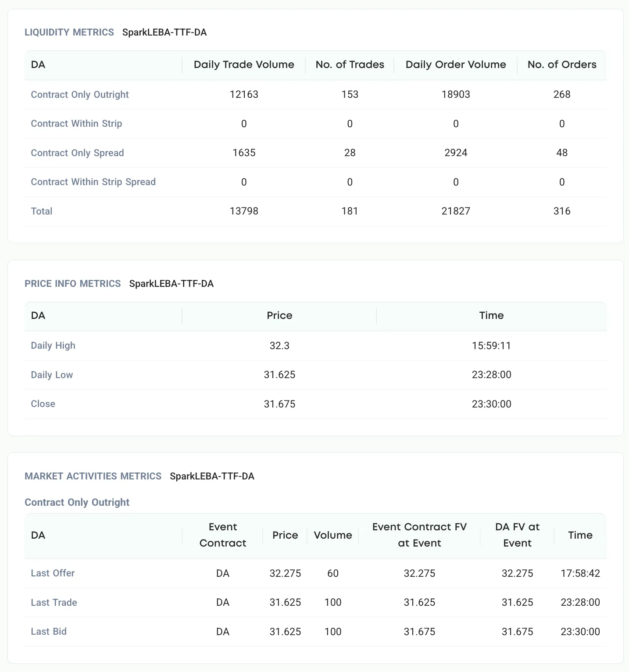
Task: Click the spread order volume value 2924
Action: 456,153
